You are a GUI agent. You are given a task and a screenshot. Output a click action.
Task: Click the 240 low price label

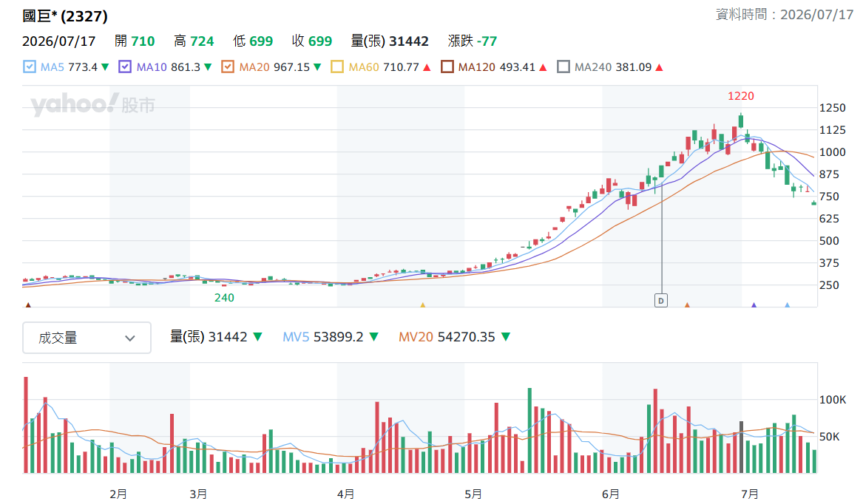(x=224, y=298)
